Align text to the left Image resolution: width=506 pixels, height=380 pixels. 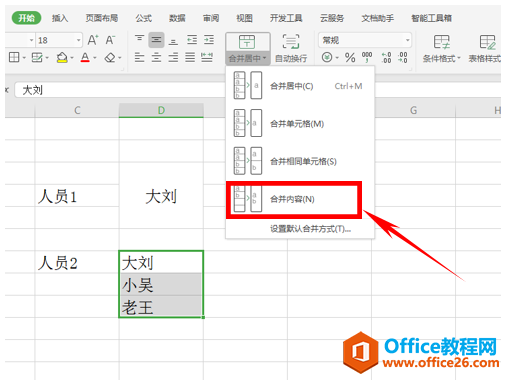pyautogui.click(x=139, y=57)
